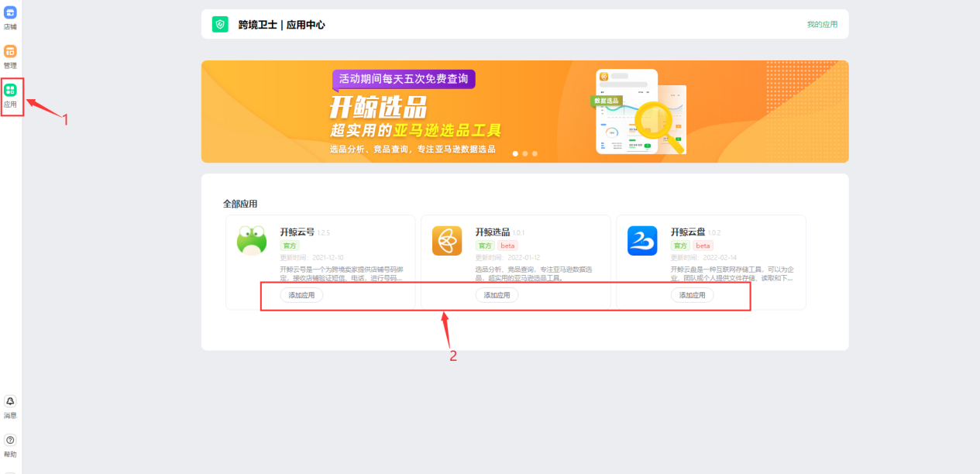Click 添加应用 under 开鲸选品
The width and height of the screenshot is (980, 474).
pos(497,295)
